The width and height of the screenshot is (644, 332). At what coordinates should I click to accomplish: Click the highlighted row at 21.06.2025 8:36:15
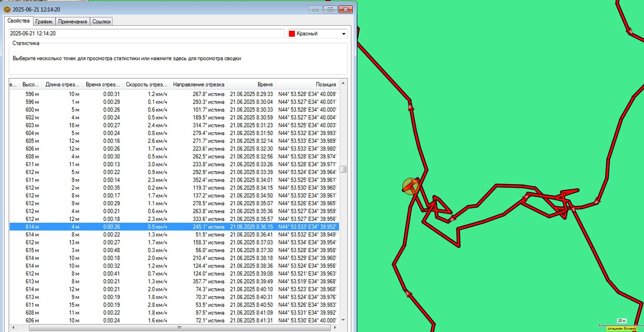coord(174,227)
